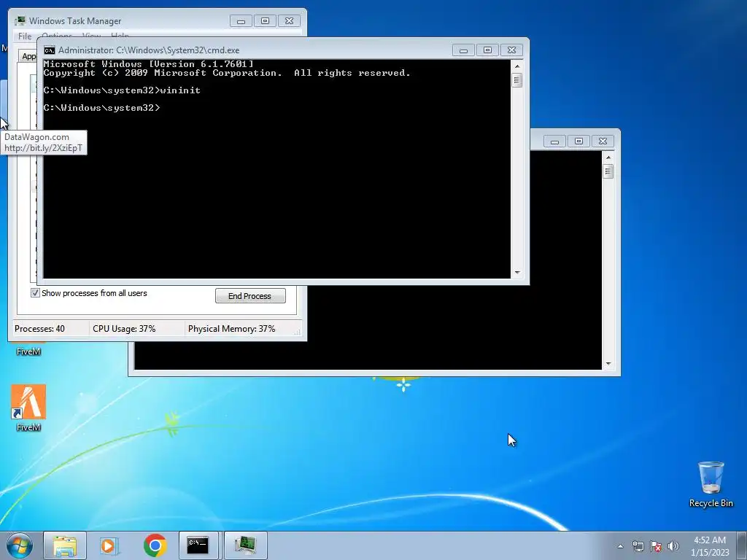Screen dimensions: 747x560
Task: Close the rear console window
Action: (603, 141)
